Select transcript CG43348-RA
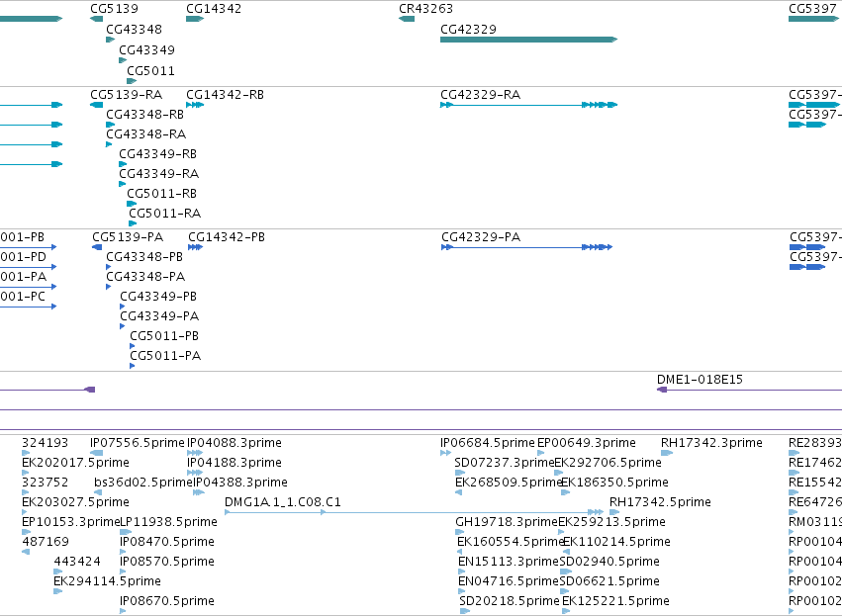Image resolution: width=842 pixels, height=616 pixels. (146, 134)
